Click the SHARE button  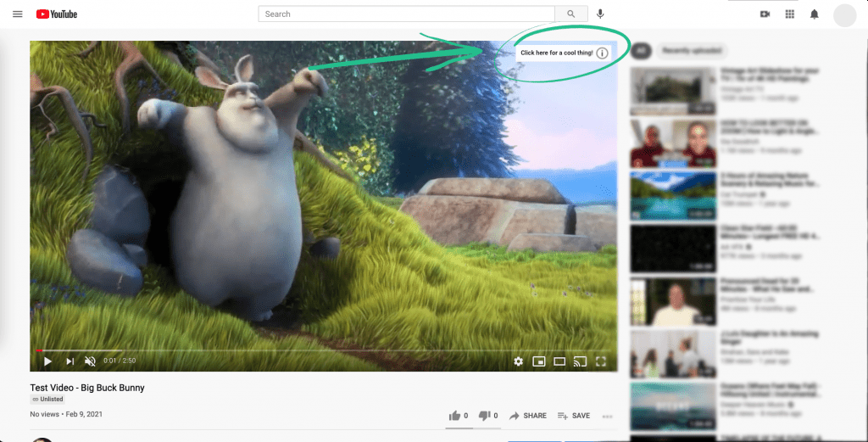[x=527, y=416]
